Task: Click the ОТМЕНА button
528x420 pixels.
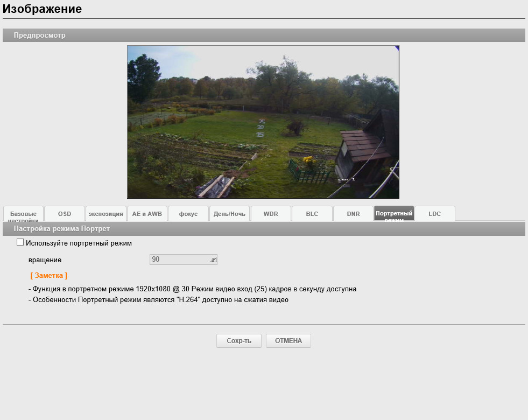Action: (288, 340)
